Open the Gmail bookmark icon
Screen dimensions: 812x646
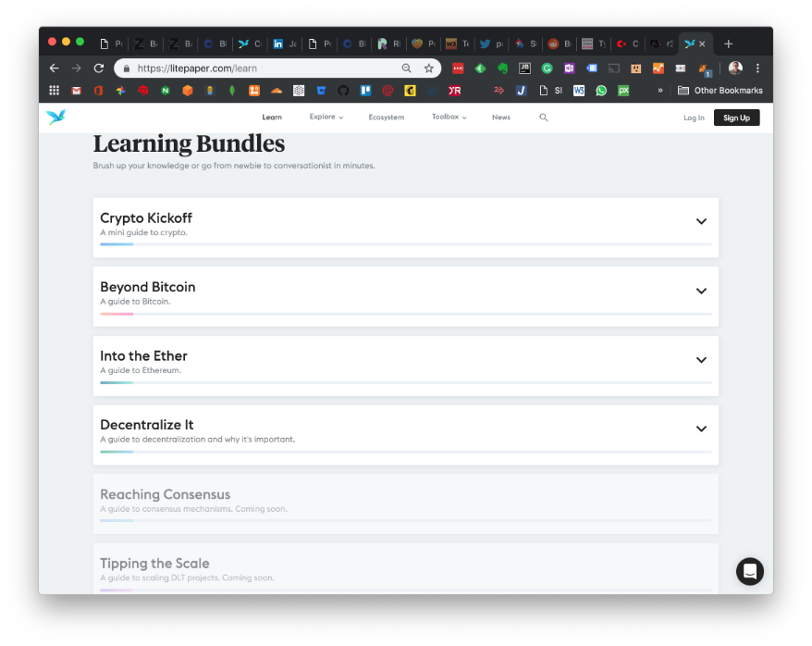coord(76,91)
